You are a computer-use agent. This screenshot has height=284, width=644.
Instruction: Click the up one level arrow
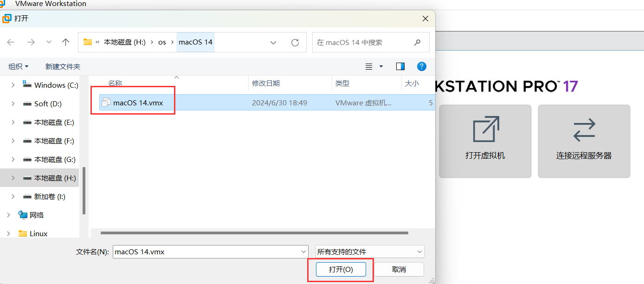point(65,42)
